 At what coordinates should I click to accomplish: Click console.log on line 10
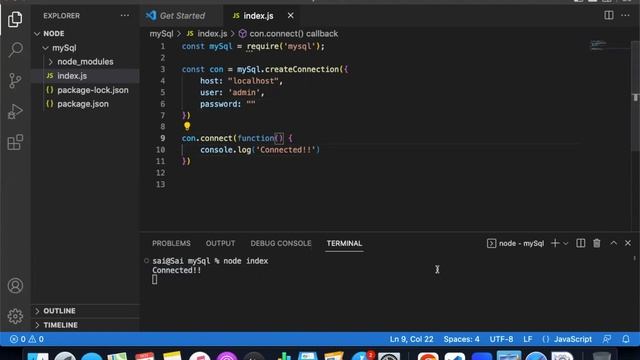click(x=225, y=150)
